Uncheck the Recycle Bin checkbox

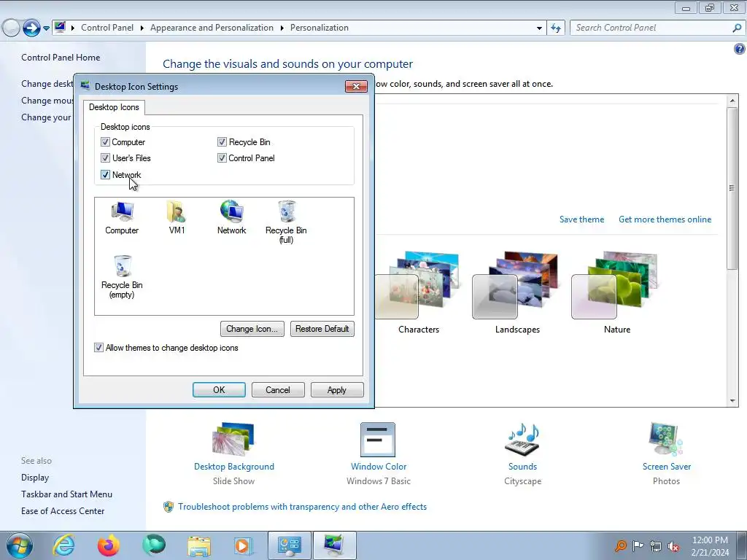click(222, 142)
